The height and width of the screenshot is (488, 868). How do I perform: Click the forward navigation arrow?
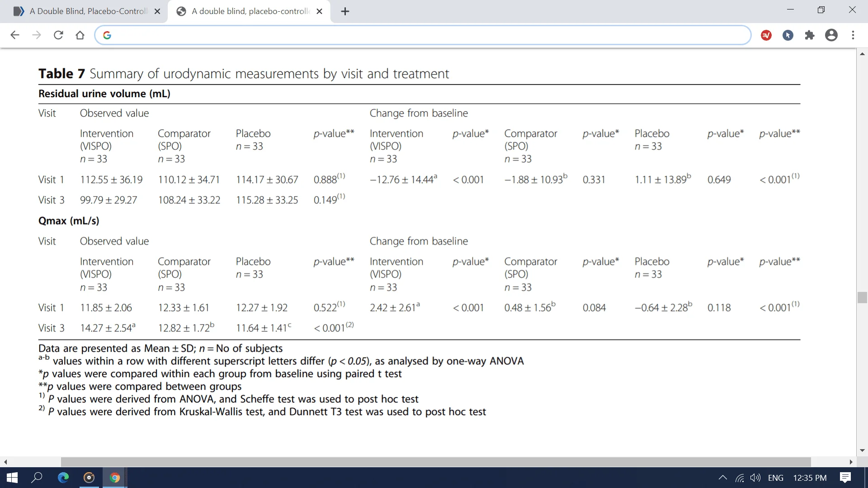click(37, 35)
